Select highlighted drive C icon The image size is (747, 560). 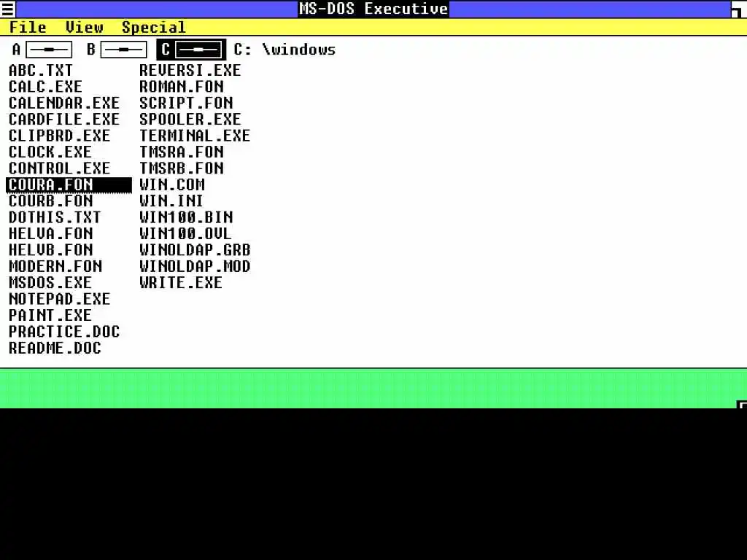(x=191, y=50)
